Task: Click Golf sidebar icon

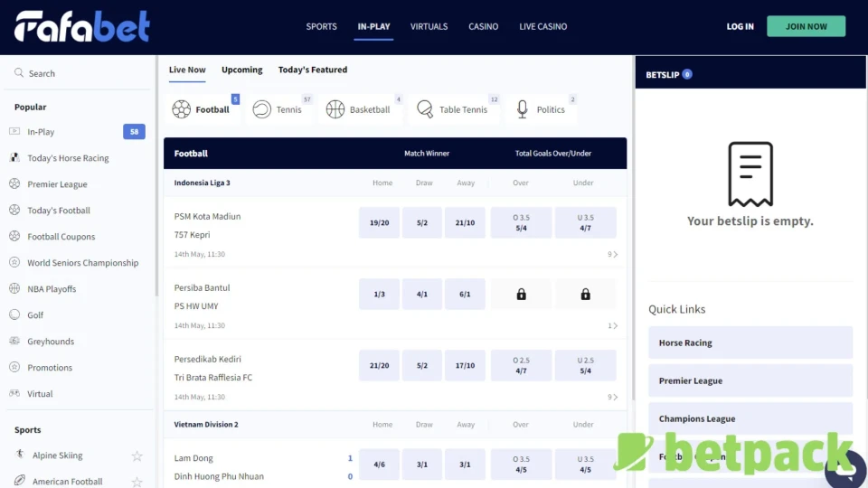Action: click(14, 314)
